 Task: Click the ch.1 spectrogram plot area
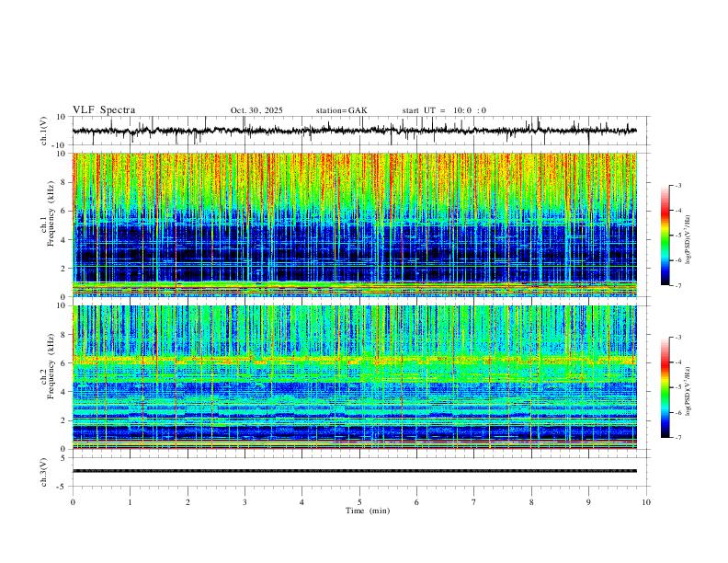355,224
